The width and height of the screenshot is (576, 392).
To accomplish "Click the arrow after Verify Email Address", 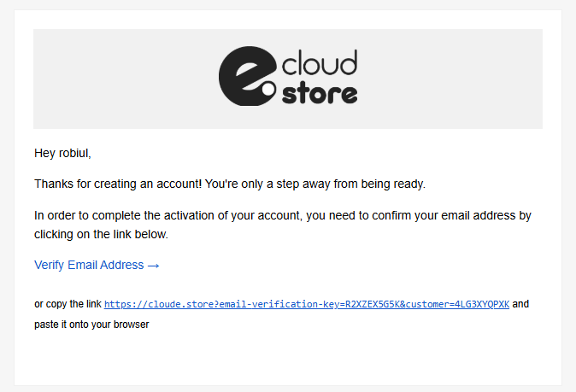I will tap(154, 265).
